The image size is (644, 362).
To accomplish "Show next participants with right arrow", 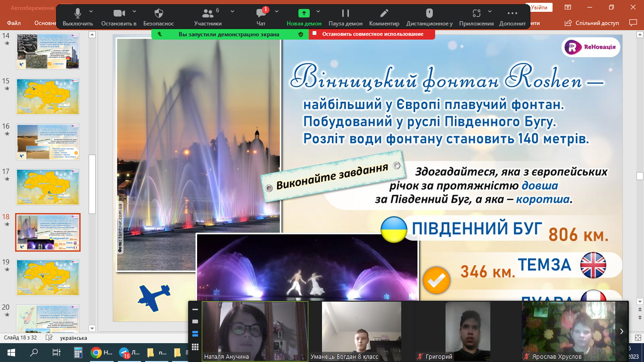I will click(x=621, y=331).
